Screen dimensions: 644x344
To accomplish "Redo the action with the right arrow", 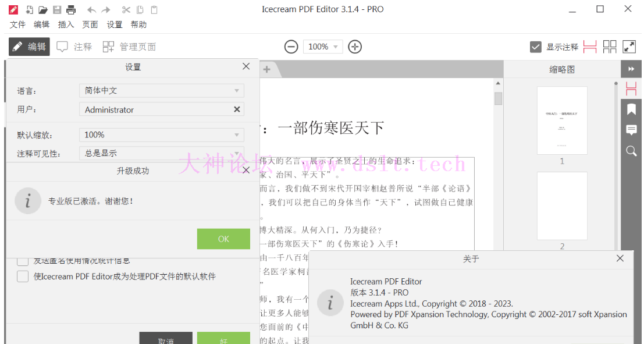I will click(106, 9).
